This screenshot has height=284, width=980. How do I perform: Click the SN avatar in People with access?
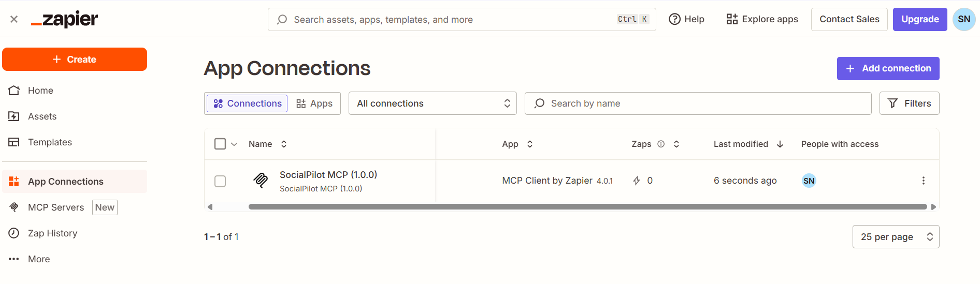coord(809,181)
